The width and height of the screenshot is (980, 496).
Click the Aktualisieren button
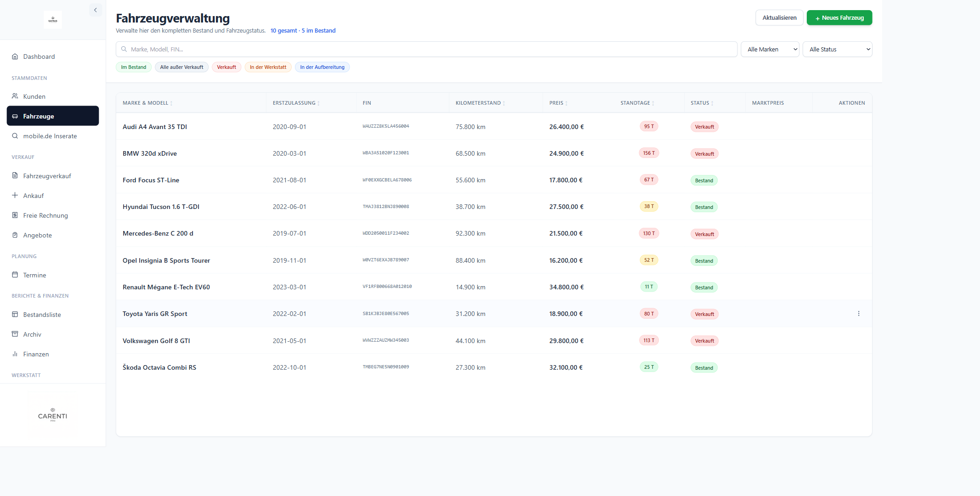tap(779, 18)
